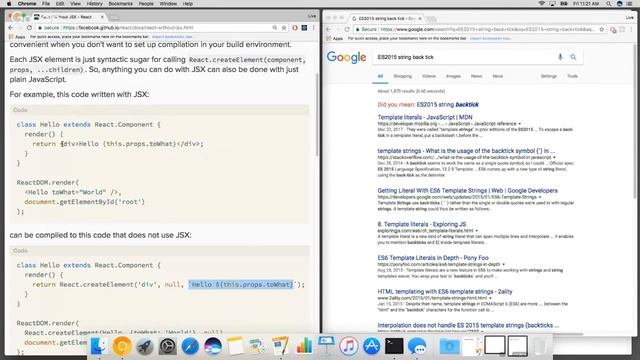Click 'ES2015 string backtick' suggestion link

tap(447, 104)
